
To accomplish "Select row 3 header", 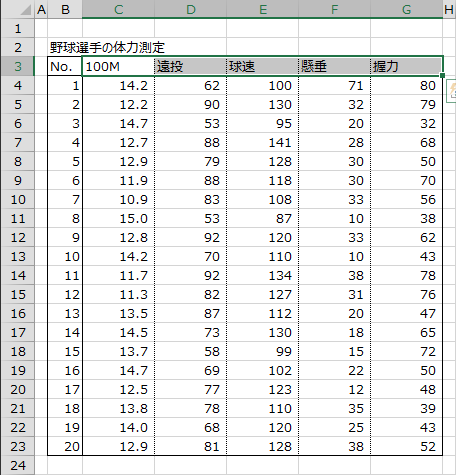I will coord(17,66).
